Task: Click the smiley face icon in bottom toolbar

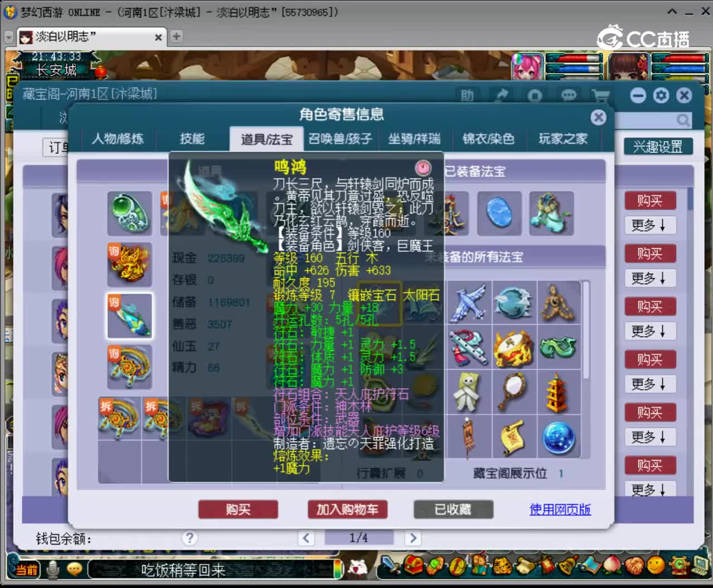Action: 656,566
